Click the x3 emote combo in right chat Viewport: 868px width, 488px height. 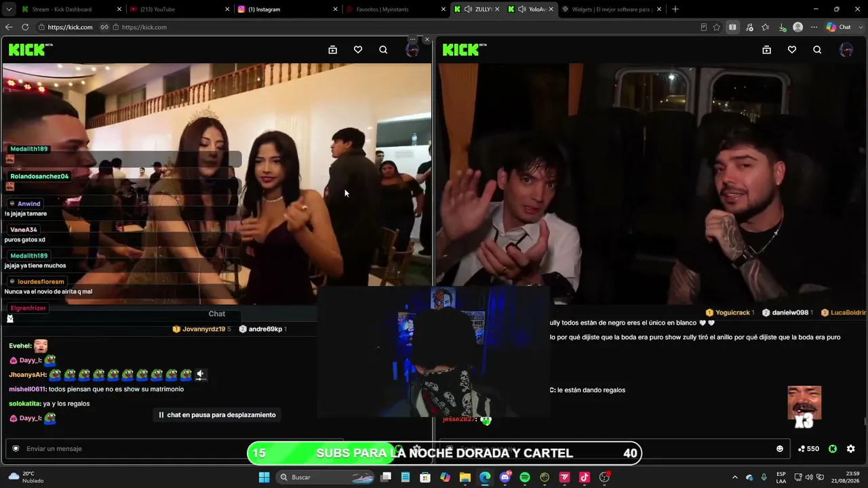pyautogui.click(x=804, y=407)
